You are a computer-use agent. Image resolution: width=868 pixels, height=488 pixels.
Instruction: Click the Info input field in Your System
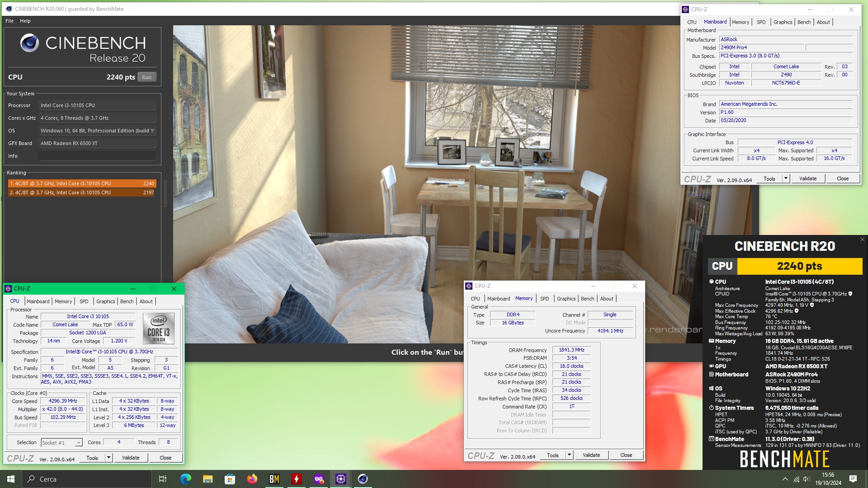(97, 156)
